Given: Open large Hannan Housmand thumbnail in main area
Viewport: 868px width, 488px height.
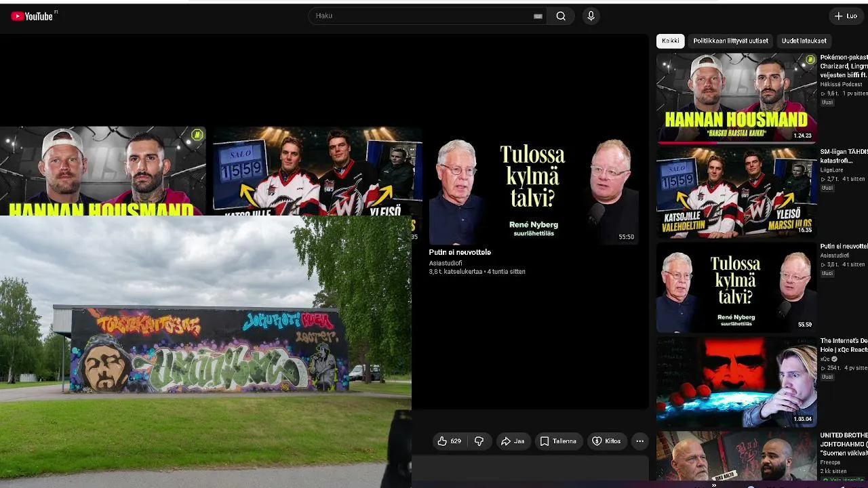Looking at the screenshot, I should click(102, 171).
